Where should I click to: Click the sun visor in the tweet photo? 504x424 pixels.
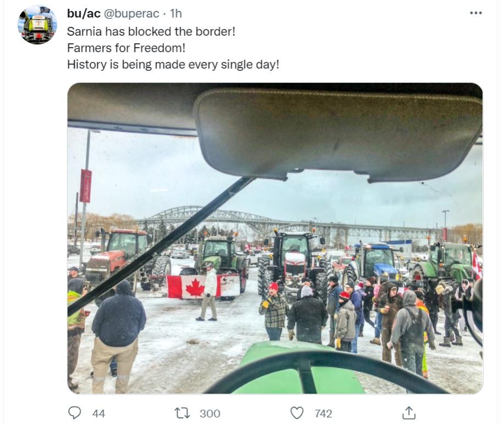coord(337,135)
